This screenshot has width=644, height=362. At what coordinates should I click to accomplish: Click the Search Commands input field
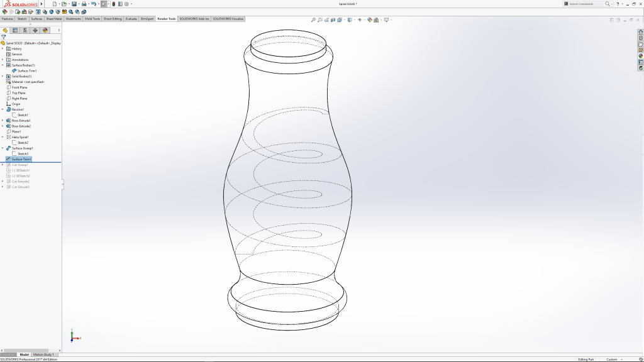[x=585, y=4]
